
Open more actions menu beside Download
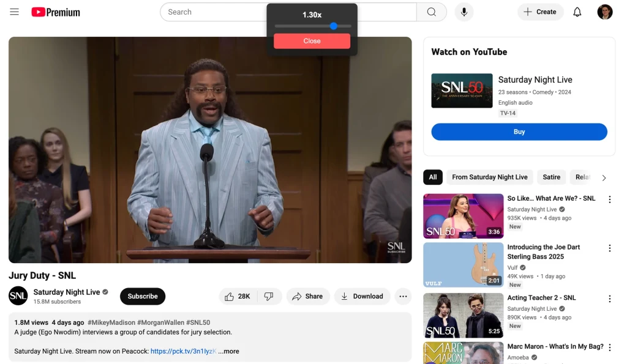tap(403, 296)
